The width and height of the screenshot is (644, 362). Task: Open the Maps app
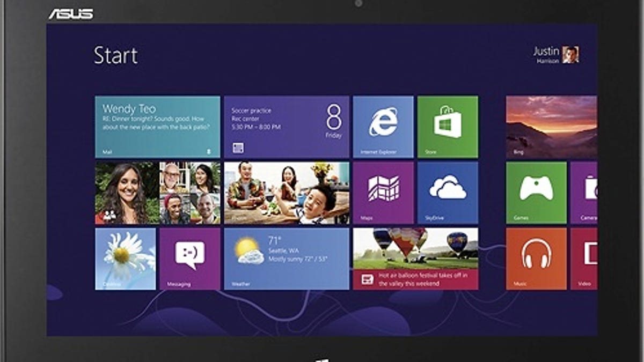coord(382,193)
